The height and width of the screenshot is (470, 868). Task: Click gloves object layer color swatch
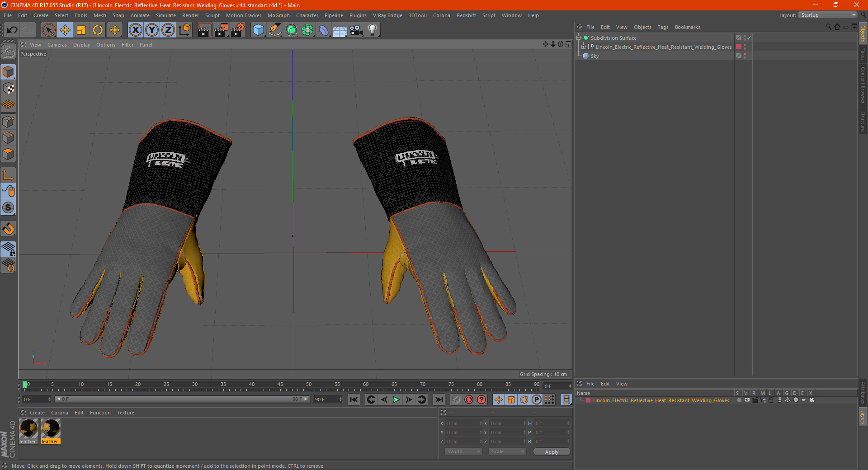pos(739,47)
